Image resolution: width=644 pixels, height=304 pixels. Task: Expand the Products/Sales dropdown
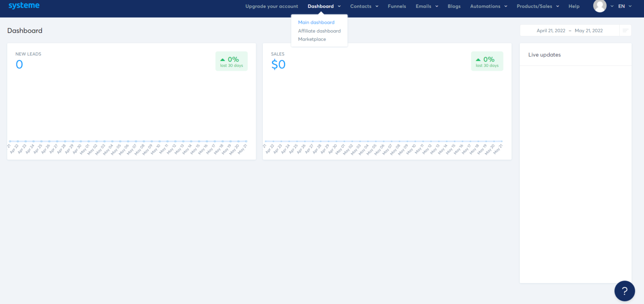(x=538, y=6)
